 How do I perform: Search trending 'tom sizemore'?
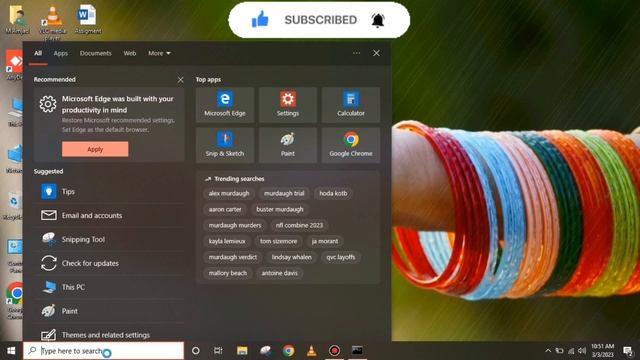tap(278, 241)
